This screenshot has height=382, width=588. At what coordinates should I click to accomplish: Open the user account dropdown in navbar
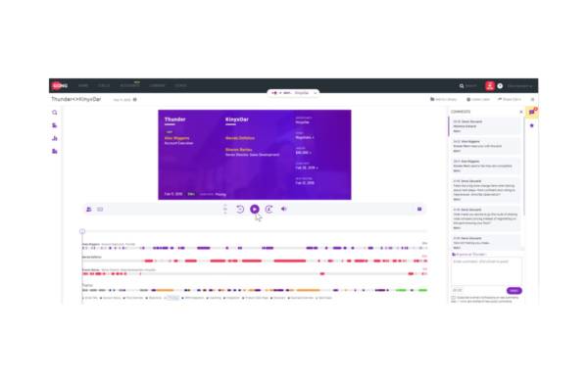(519, 86)
